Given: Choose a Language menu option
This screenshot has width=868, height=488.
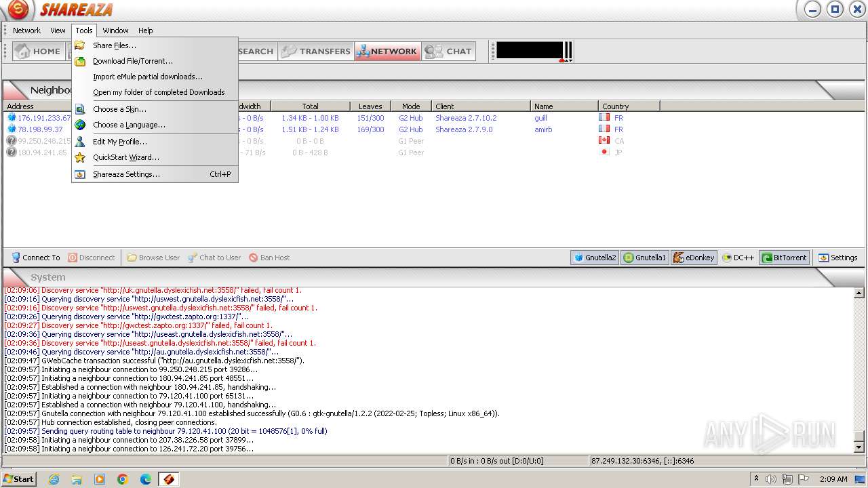Looking at the screenshot, I should tap(155, 125).
